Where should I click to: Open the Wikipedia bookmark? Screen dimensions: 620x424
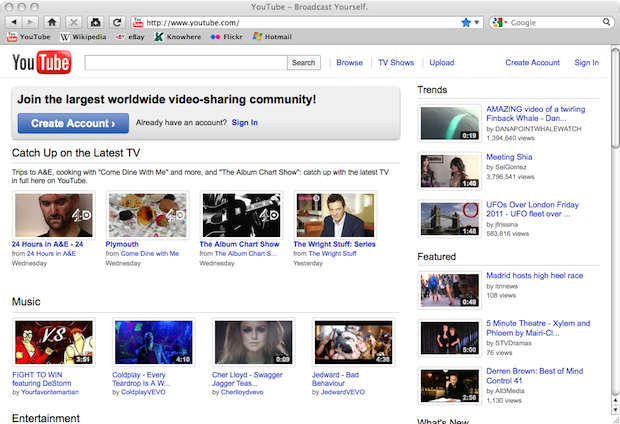coord(83,37)
